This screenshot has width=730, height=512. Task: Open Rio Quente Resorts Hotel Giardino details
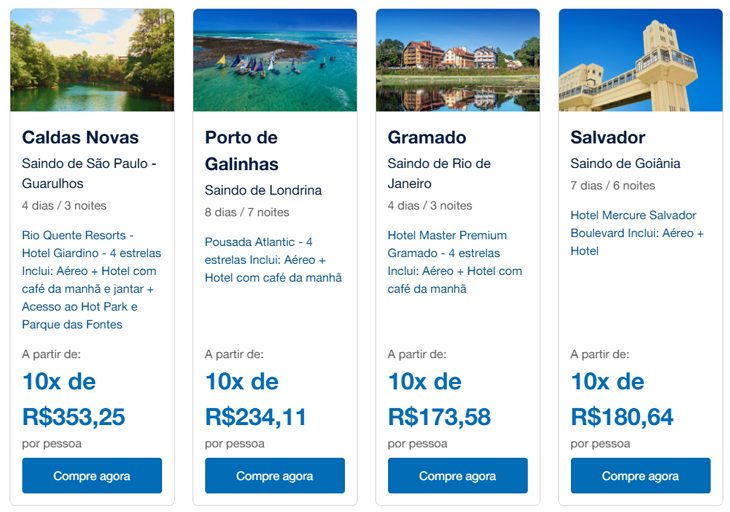(x=91, y=280)
